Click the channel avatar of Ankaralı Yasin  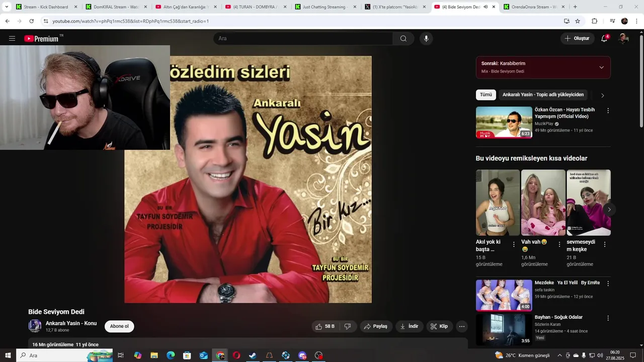pyautogui.click(x=35, y=326)
